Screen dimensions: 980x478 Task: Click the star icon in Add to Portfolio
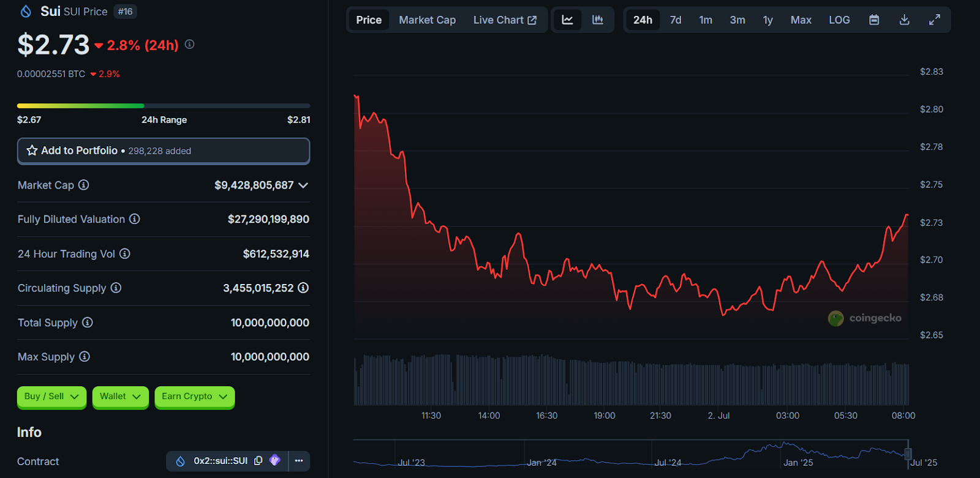pyautogui.click(x=32, y=151)
